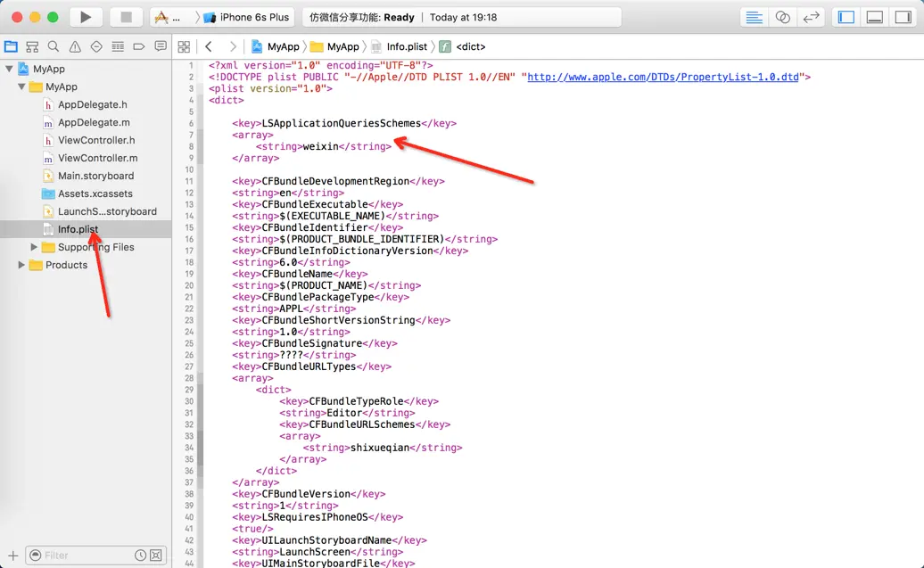
Task: Open AppDelegate.h file
Action: 93,104
